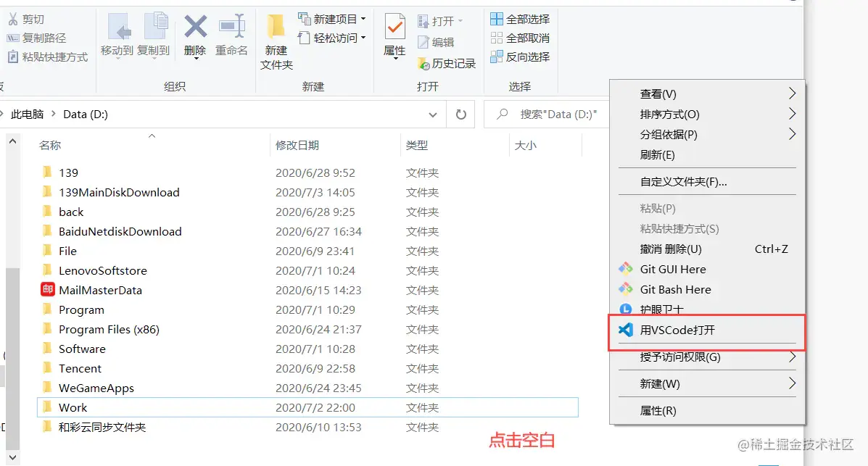Screen dimensions: 868x466
Task: Select 用VSCode打开 in context menu
Action: click(x=707, y=330)
